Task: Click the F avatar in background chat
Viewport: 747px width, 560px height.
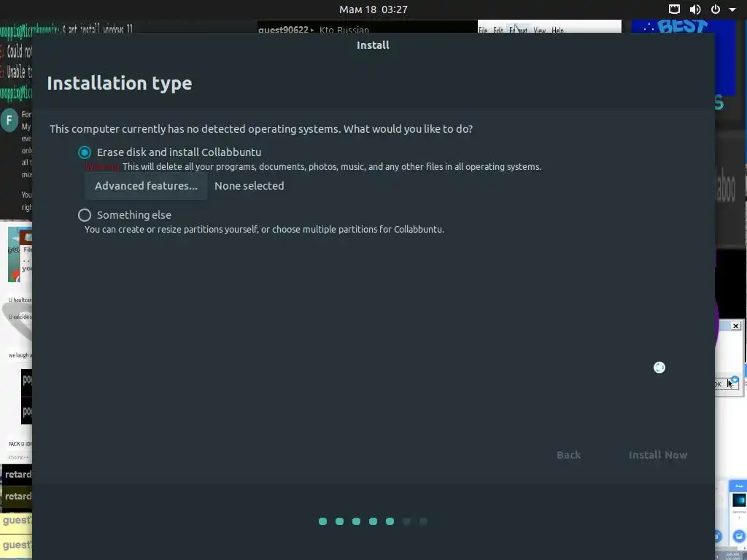Action: [9, 120]
